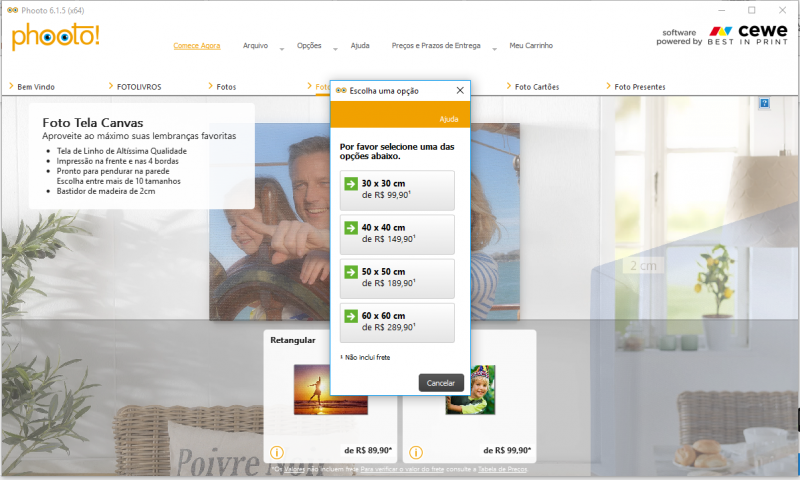Switch to the FOTOLIVROS tab

tap(138, 87)
